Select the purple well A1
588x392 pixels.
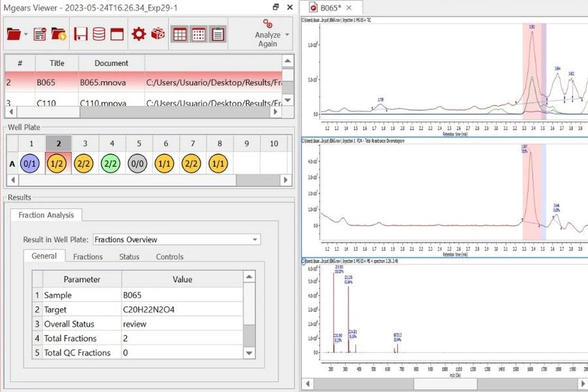(31, 163)
